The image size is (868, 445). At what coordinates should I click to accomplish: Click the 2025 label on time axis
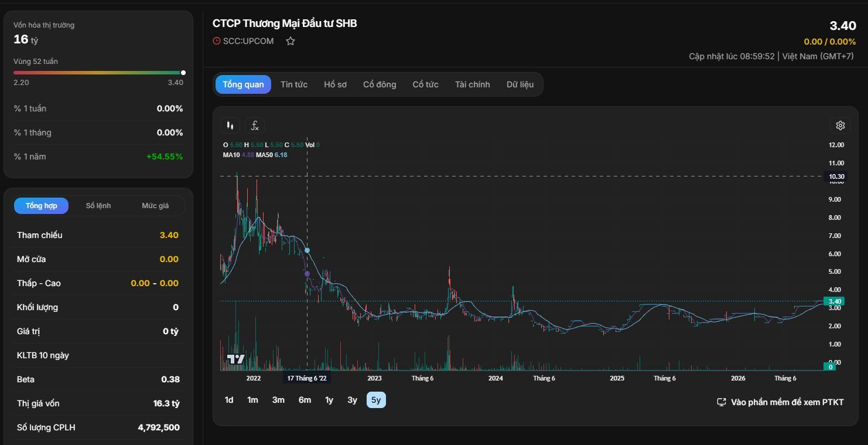pyautogui.click(x=617, y=378)
